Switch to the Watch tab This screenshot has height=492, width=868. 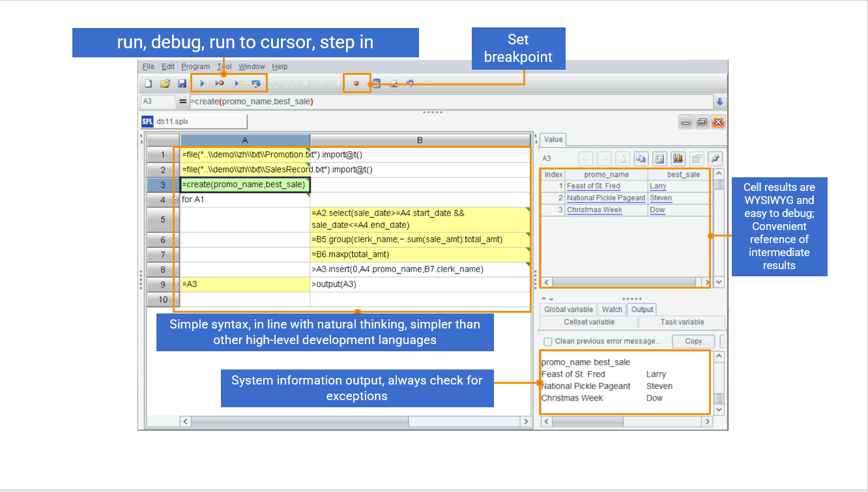click(612, 310)
